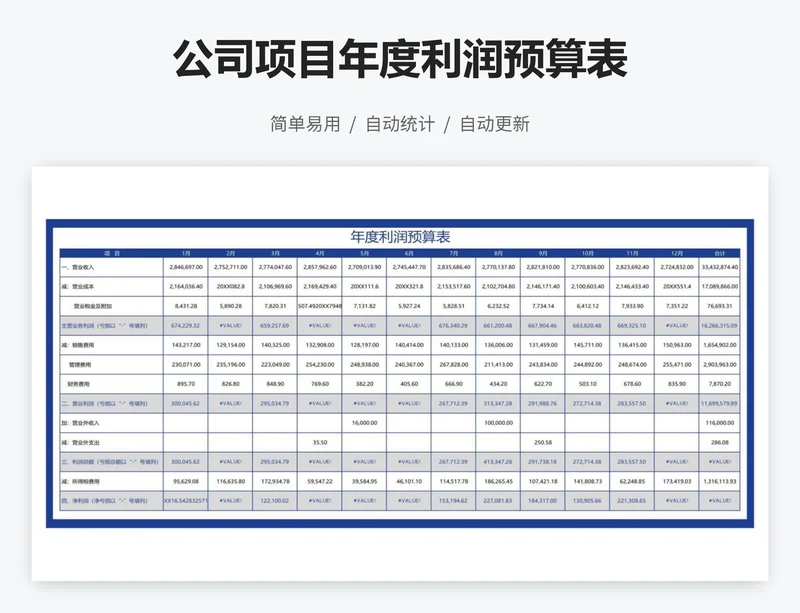Click the 减：销售费用 row label

(112, 345)
